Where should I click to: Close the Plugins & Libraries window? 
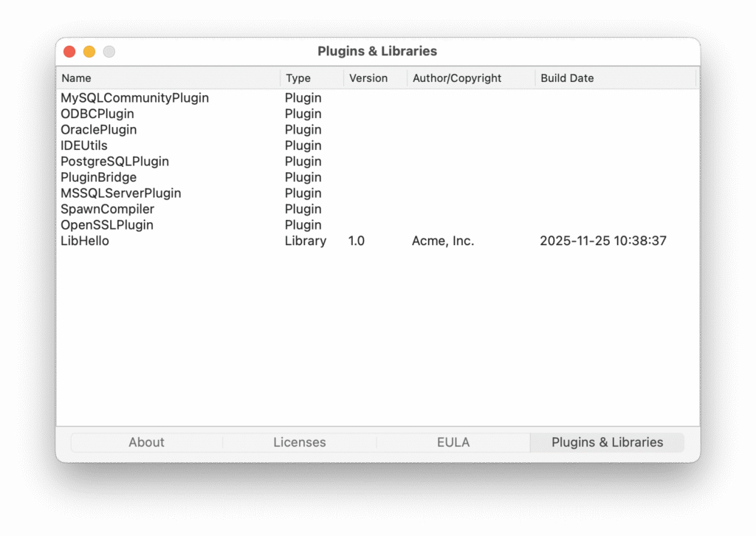click(x=69, y=52)
